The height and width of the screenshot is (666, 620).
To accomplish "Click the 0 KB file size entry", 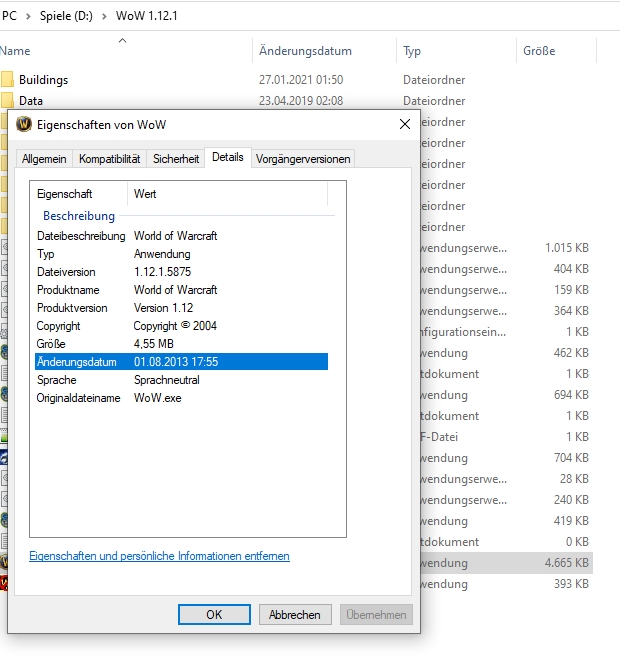I will [x=577, y=542].
